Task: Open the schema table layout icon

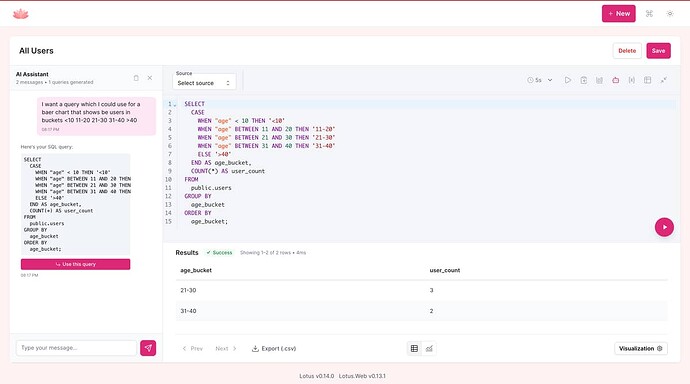Action: coord(647,80)
